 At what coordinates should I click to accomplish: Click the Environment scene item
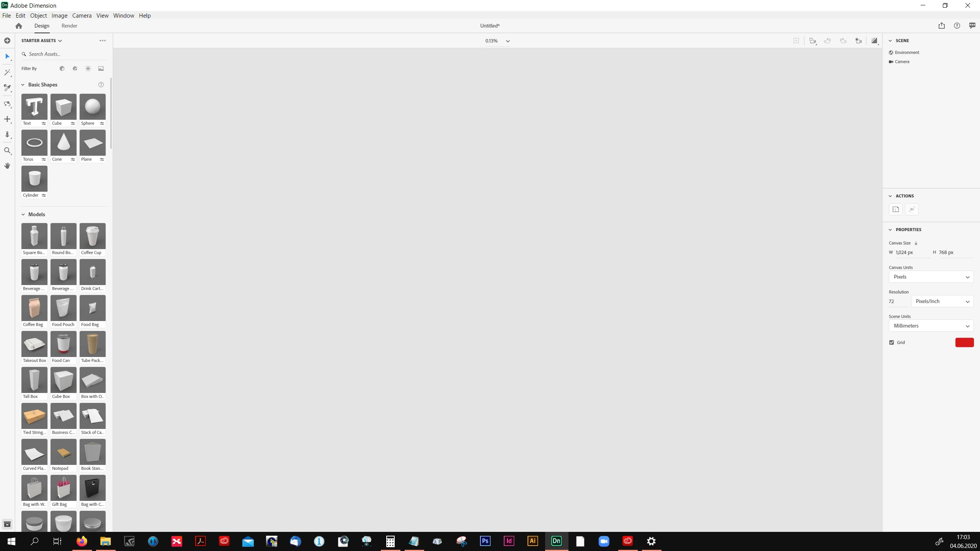click(x=907, y=52)
